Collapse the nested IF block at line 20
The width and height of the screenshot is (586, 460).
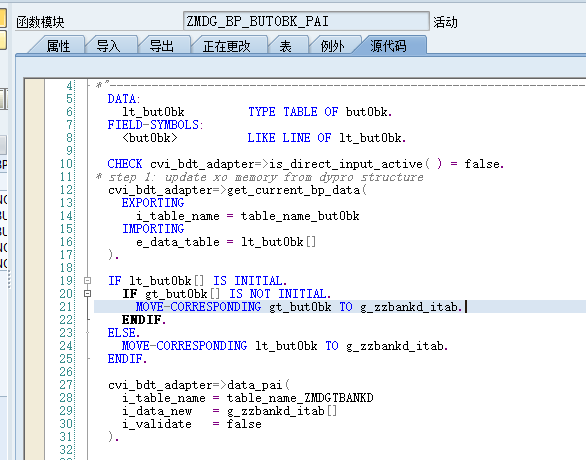(x=87, y=293)
